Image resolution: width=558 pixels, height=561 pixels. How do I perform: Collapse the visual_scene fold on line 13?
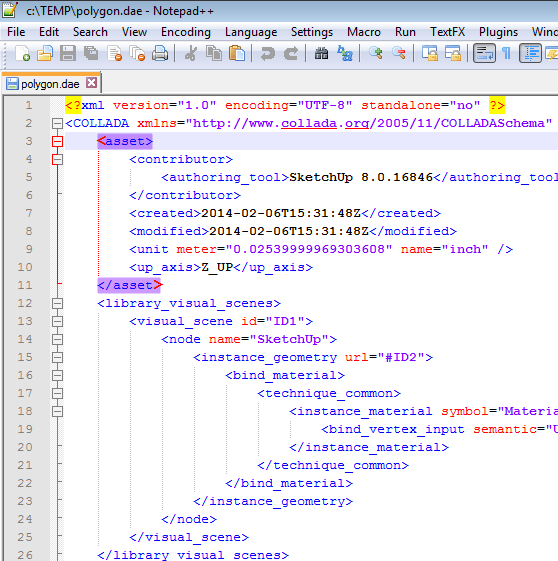coord(57,321)
